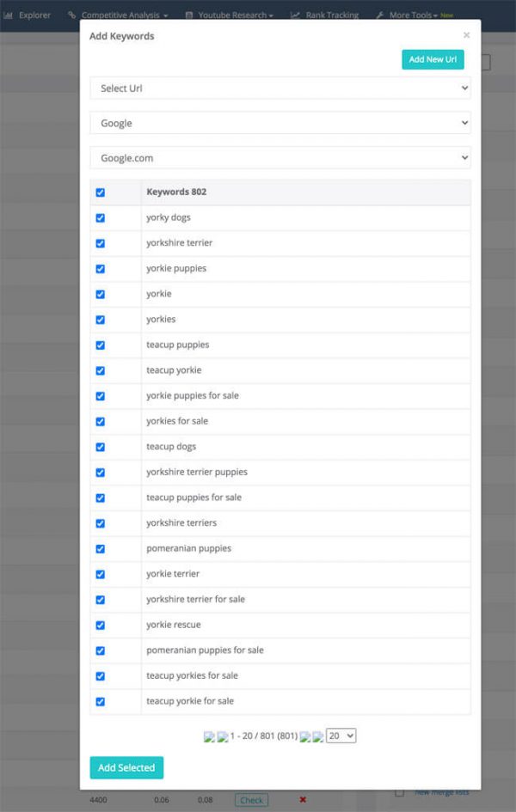Viewport: 516px width, 812px height.
Task: Click the Rank Tracking chart icon
Action: pyautogui.click(x=293, y=15)
